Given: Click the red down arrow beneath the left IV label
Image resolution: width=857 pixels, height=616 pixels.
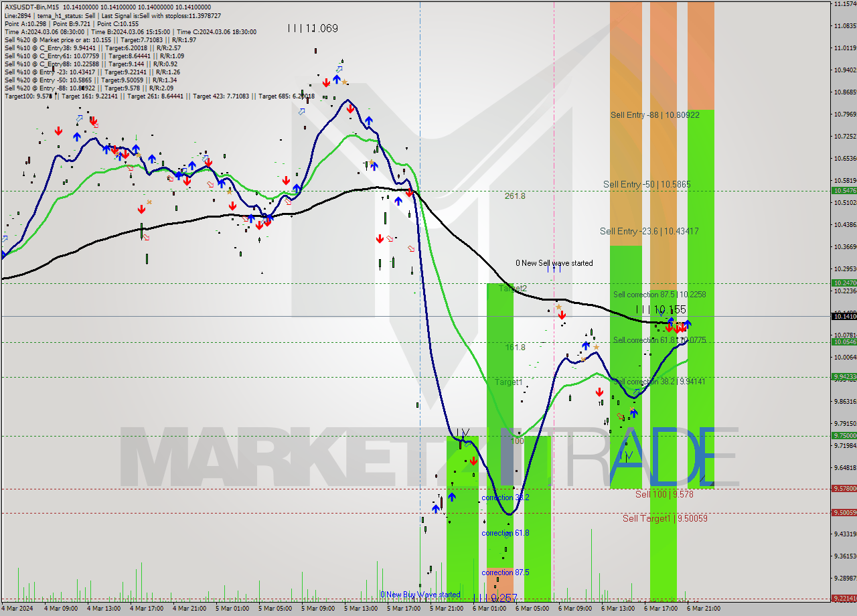Looking at the screenshot, I should [x=473, y=461].
